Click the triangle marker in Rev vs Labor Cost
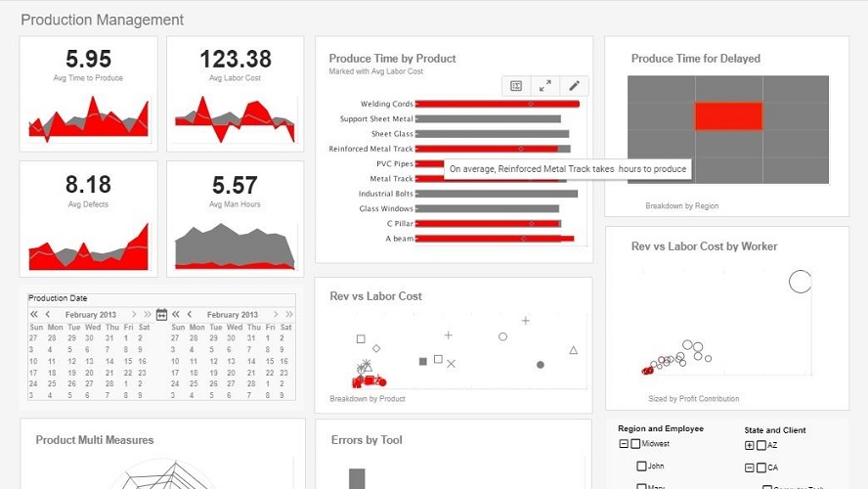Screen dimensions: 868x489 [x=574, y=350]
